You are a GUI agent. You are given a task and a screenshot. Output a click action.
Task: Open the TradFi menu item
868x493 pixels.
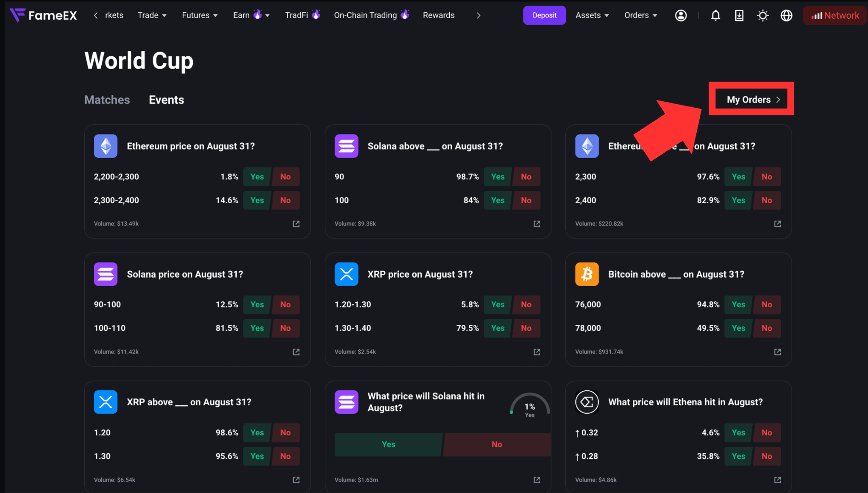point(303,15)
